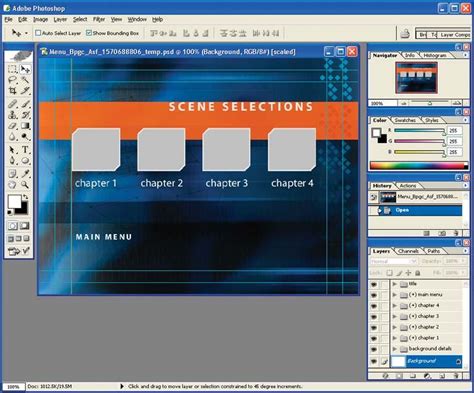Hide the background details layer set
474x393 pixels.
374,349
